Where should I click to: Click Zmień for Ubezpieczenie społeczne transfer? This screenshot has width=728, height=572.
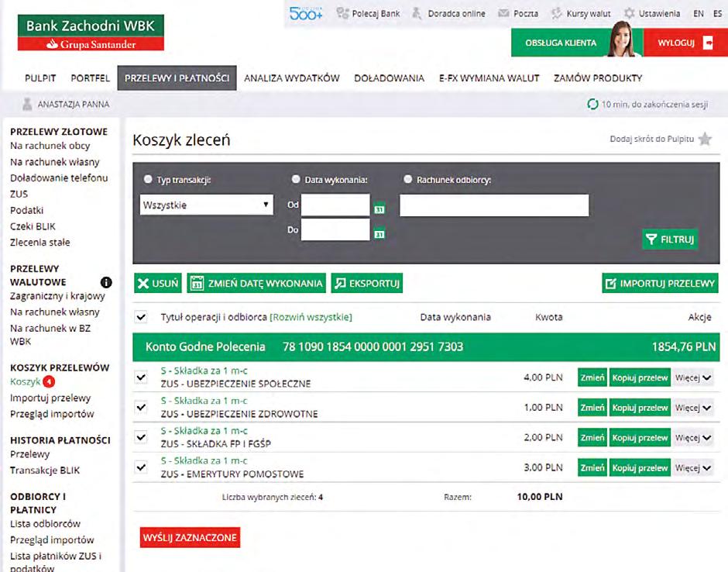[592, 377]
